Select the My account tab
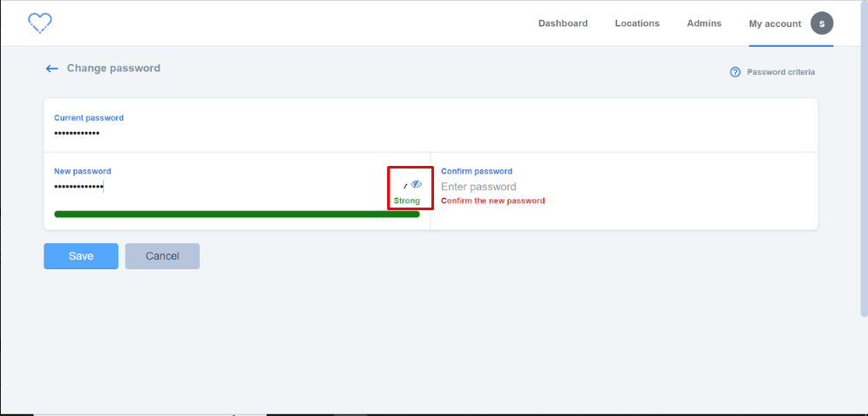 pyautogui.click(x=775, y=23)
